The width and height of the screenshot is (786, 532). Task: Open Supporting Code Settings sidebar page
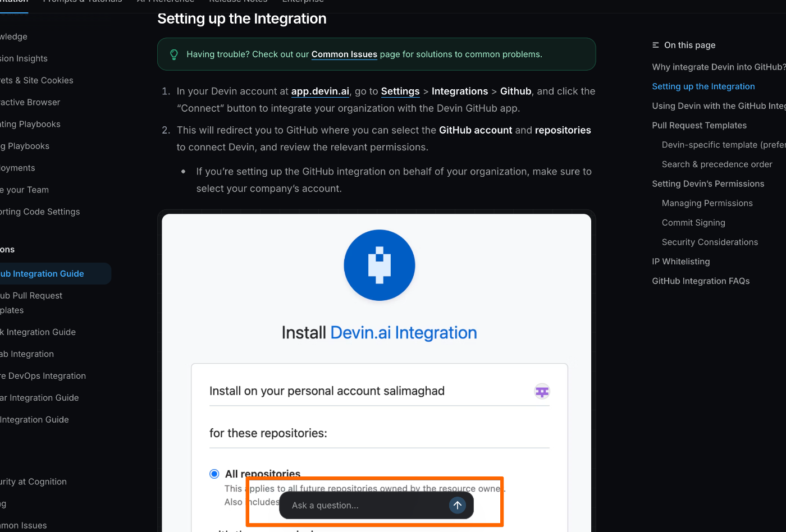coord(40,212)
